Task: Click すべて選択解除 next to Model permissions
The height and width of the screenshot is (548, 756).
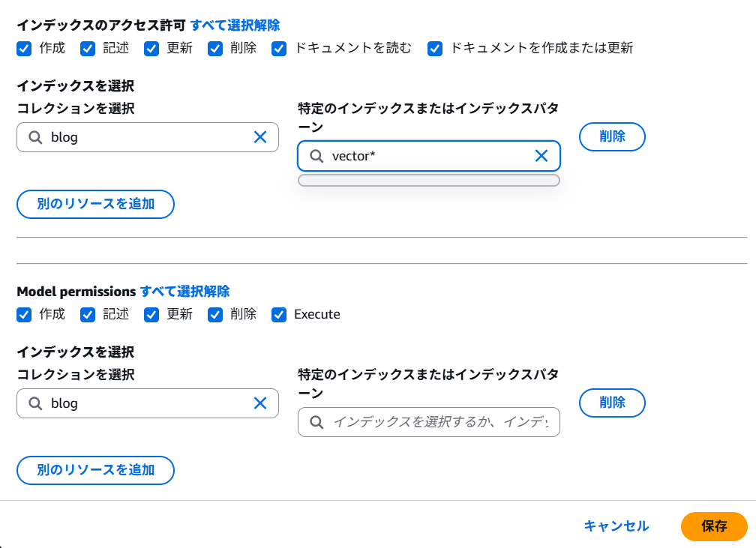Action: coord(184,291)
